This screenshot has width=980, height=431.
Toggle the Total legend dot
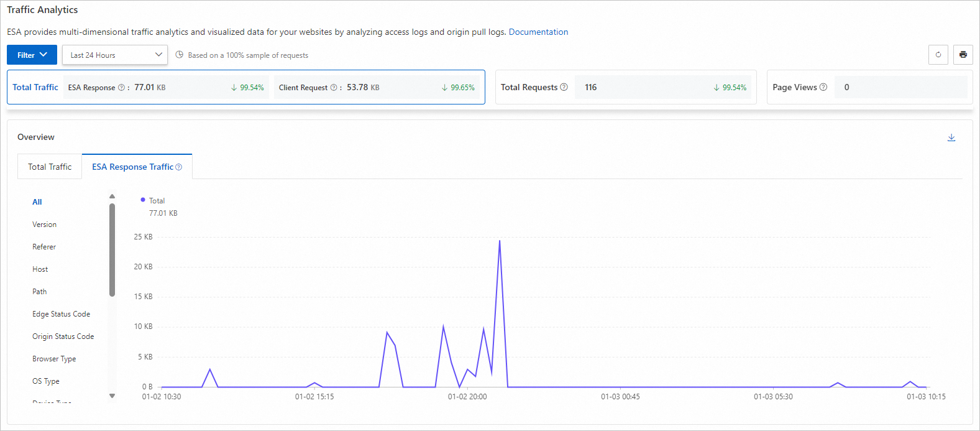pyautogui.click(x=143, y=200)
